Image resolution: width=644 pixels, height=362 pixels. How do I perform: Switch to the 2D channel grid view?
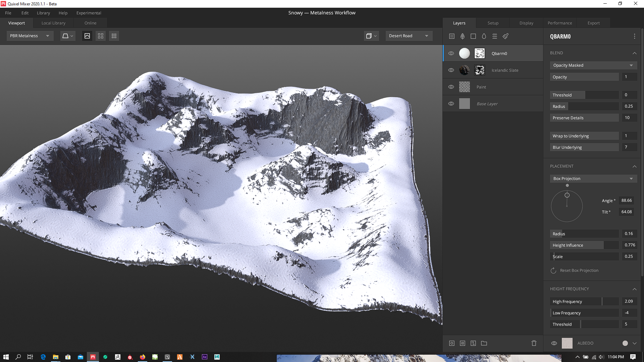[x=101, y=36]
